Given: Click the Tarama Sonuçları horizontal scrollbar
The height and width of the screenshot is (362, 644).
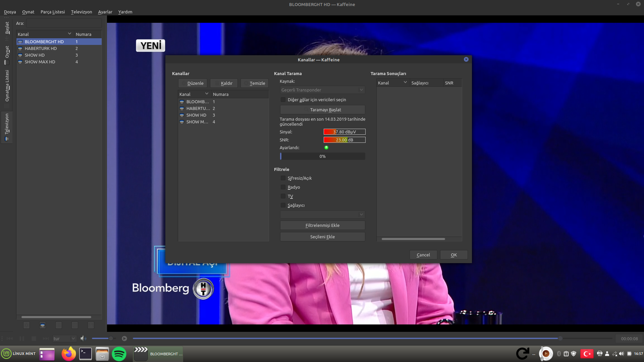Looking at the screenshot, I should [413, 239].
